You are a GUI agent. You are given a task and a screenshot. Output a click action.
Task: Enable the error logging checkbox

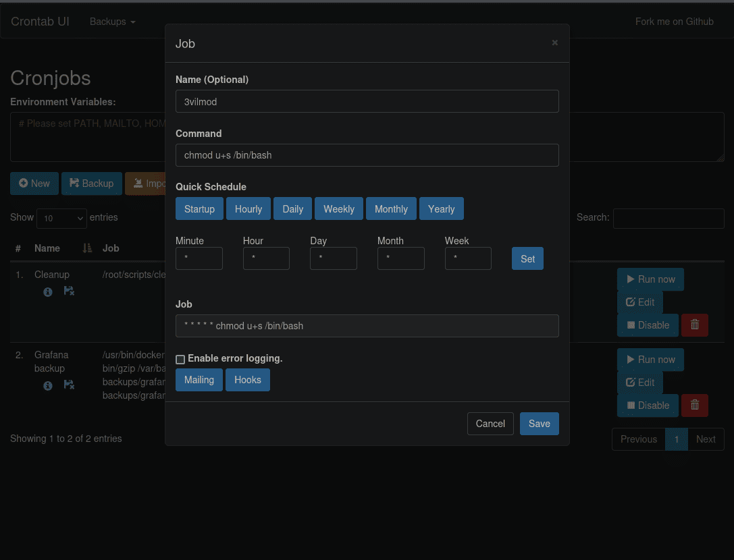click(x=180, y=360)
